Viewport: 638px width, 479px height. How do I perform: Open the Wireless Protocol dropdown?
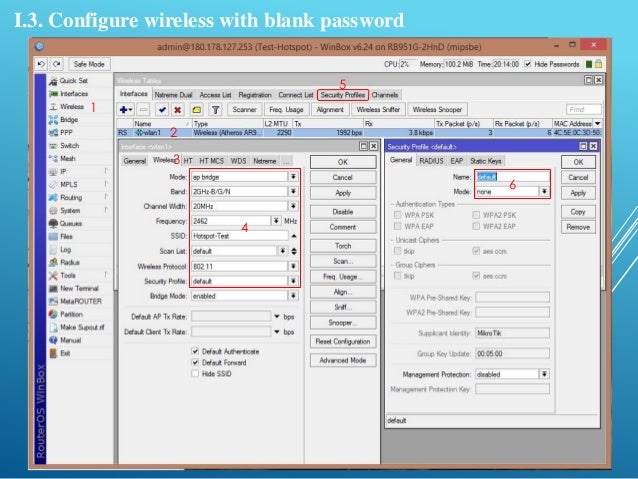pyautogui.click(x=293, y=266)
